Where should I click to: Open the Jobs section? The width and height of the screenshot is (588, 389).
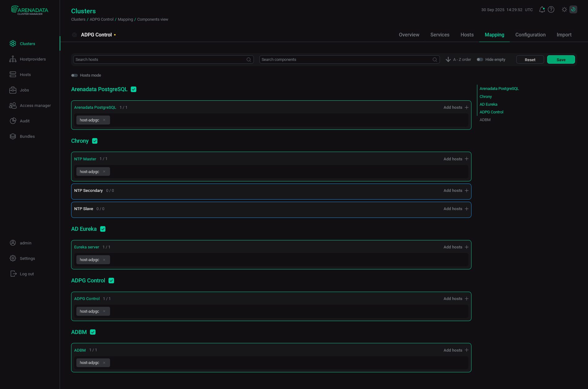point(24,90)
